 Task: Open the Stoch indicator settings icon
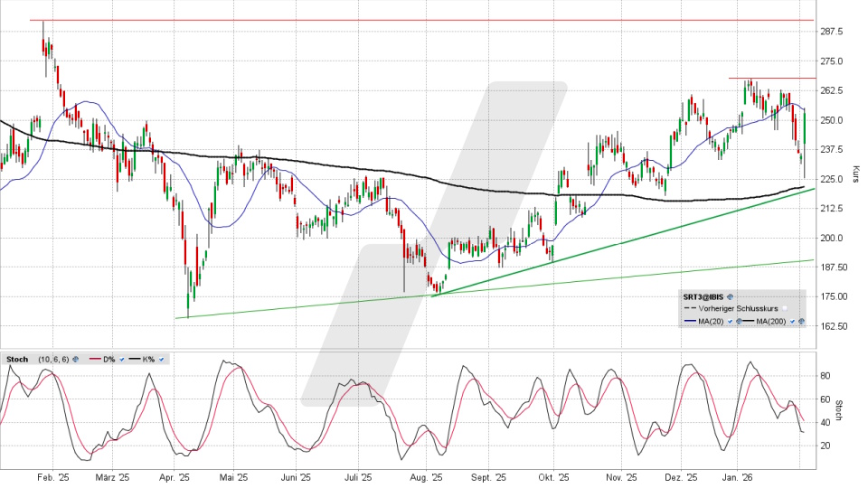pyautogui.click(x=75, y=360)
